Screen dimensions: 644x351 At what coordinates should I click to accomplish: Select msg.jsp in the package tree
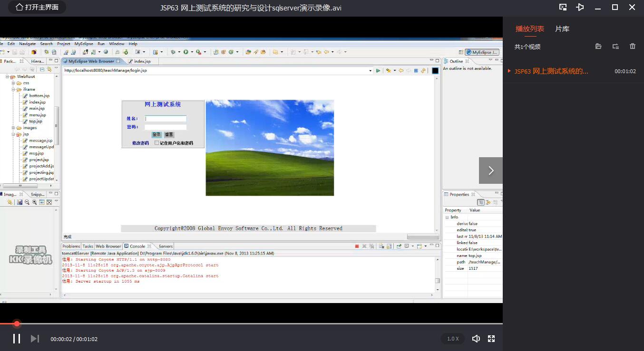click(36, 153)
